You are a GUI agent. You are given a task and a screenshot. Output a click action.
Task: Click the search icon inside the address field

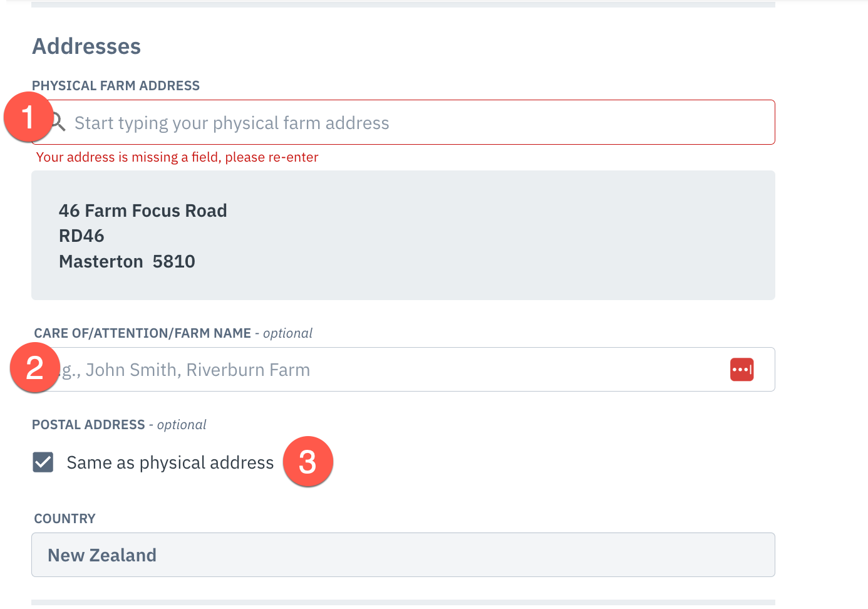[56, 122]
